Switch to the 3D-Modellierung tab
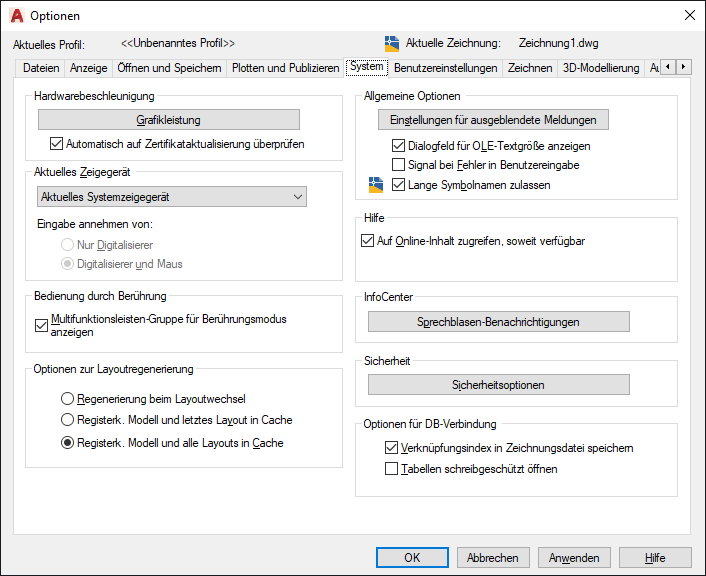This screenshot has width=706, height=576. pos(600,68)
